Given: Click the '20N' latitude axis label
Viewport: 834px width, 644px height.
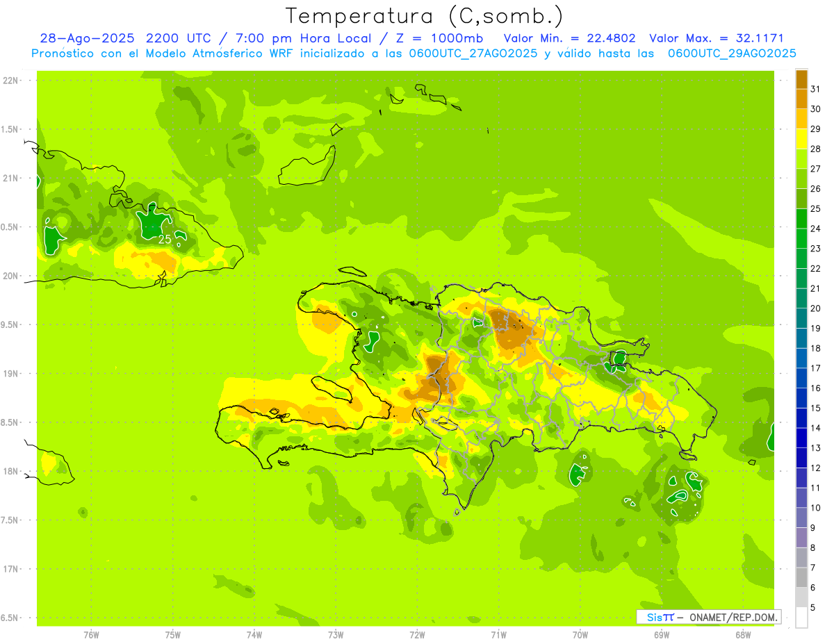Looking at the screenshot, I should [12, 276].
